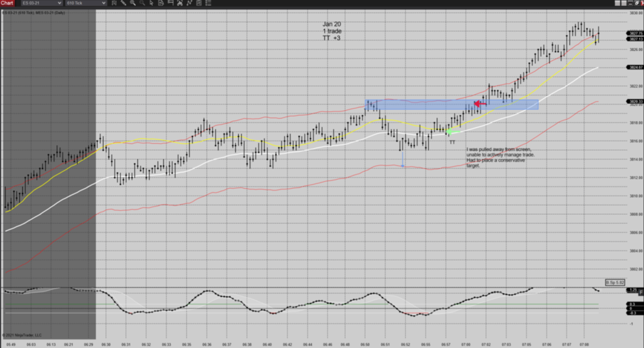Image resolution: width=644 pixels, height=348 pixels.
Task: Open the Strategies icon in toolbar
Action: coord(180,3)
